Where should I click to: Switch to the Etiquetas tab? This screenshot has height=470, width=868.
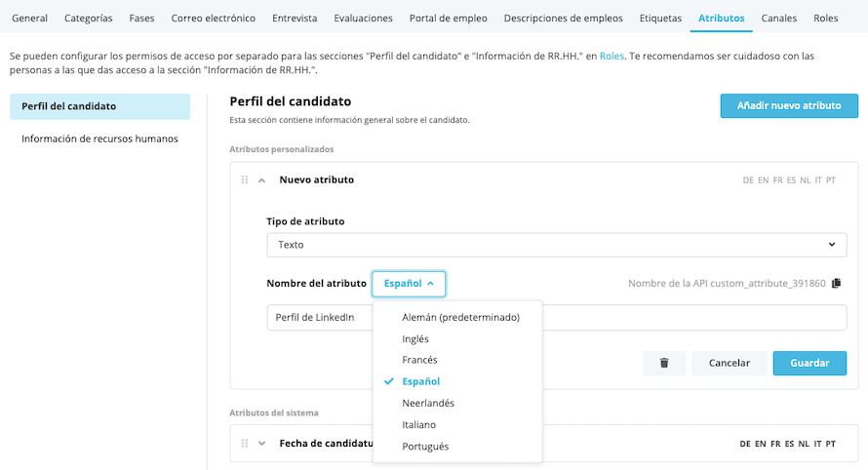pos(660,19)
